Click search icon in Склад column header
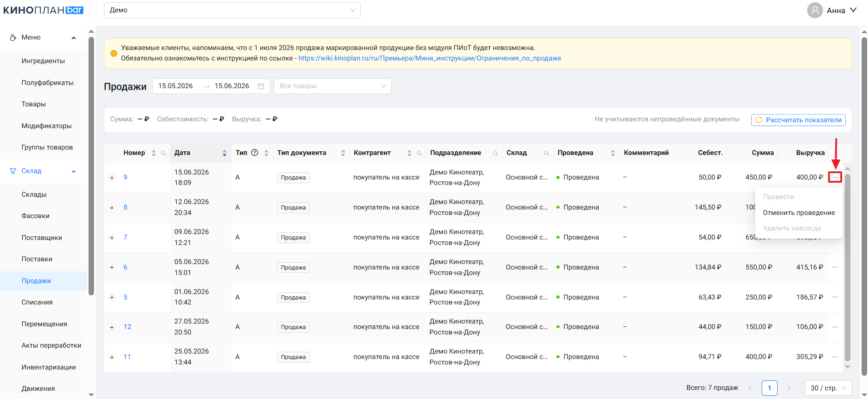 (546, 153)
